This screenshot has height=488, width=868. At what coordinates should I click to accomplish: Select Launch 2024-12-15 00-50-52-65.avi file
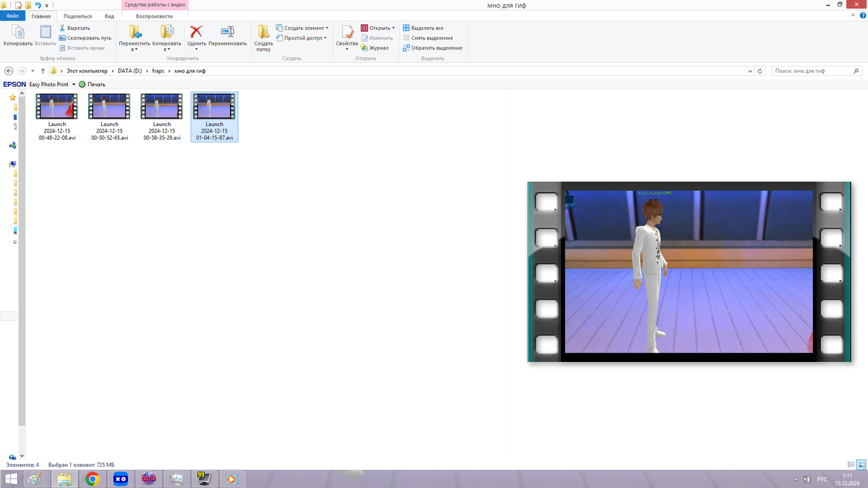[109, 117]
